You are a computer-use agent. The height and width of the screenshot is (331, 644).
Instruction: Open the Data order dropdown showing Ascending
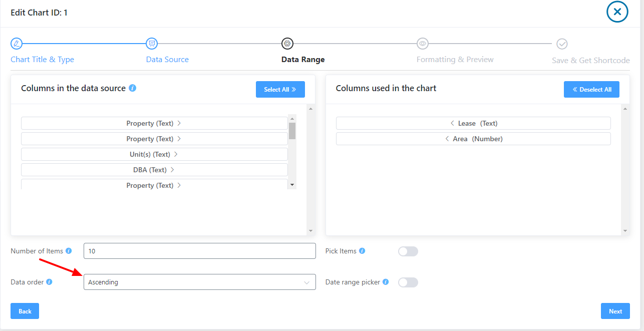tap(199, 282)
